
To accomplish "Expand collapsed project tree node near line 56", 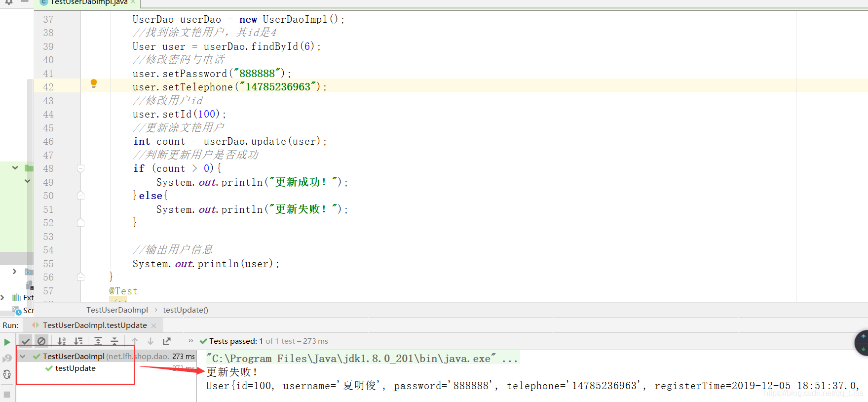I will click(x=14, y=271).
